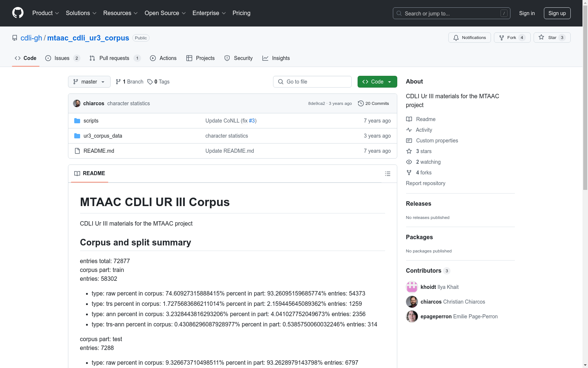Image resolution: width=588 pixels, height=368 pixels.
Task: Open commit hash 8de9ca2
Action: pyautogui.click(x=316, y=103)
